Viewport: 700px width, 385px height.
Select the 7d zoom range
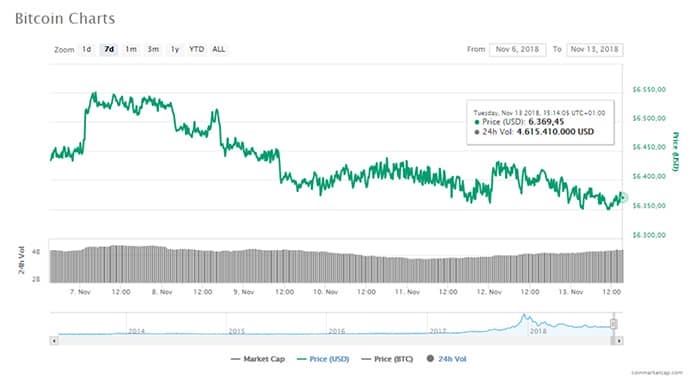109,49
